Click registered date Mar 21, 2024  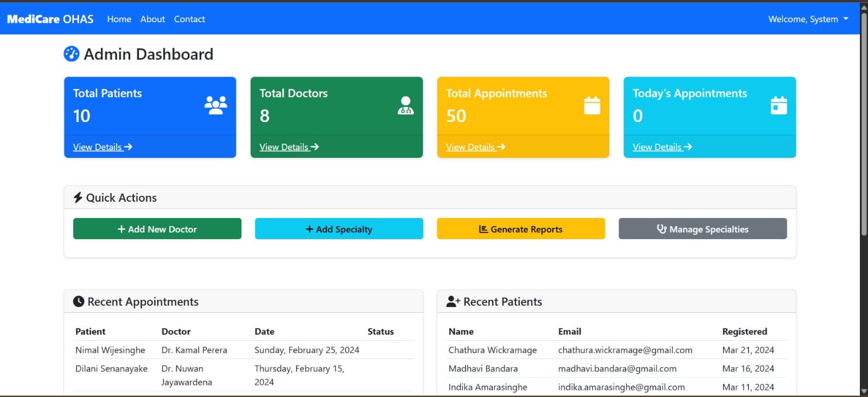(748, 350)
